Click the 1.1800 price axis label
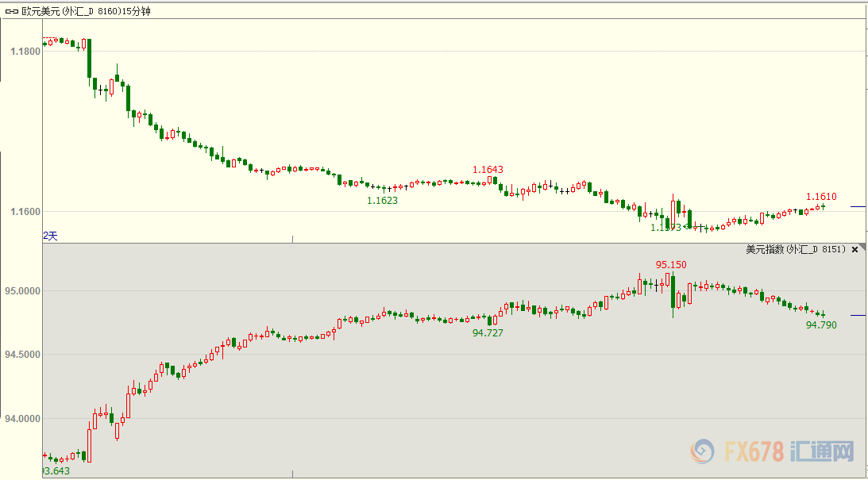Image resolution: width=868 pixels, height=480 pixels. (x=25, y=52)
